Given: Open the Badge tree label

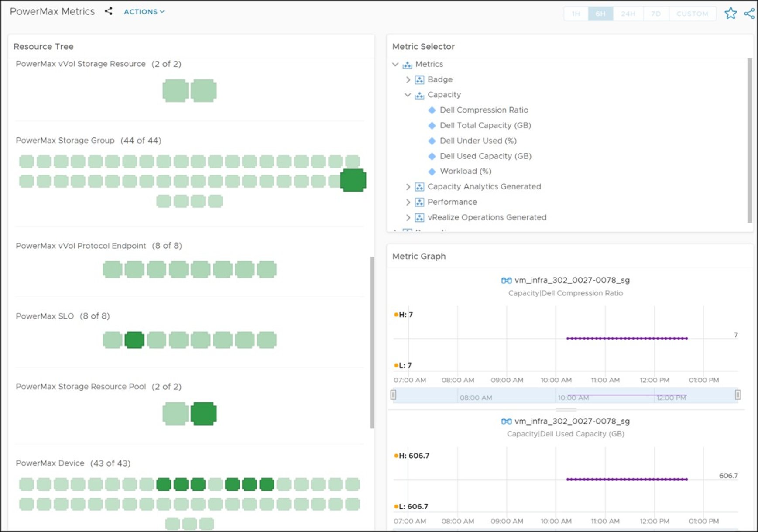Looking at the screenshot, I should [x=440, y=79].
